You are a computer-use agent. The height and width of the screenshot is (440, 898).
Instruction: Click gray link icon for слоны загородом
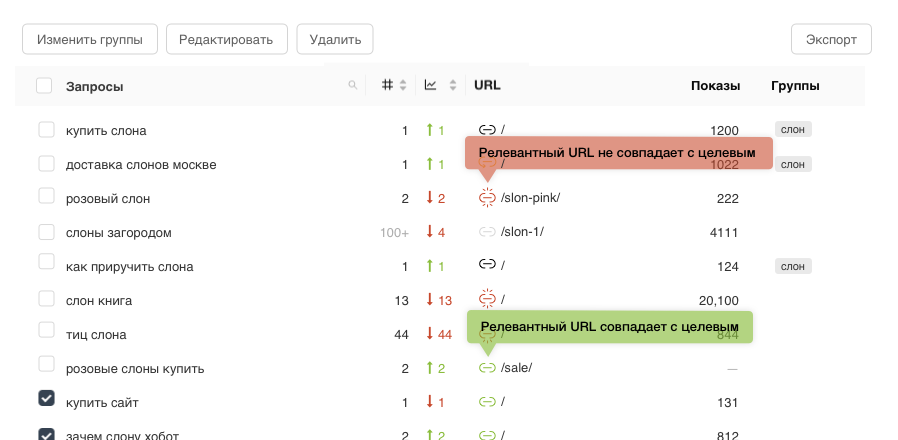coord(487,232)
